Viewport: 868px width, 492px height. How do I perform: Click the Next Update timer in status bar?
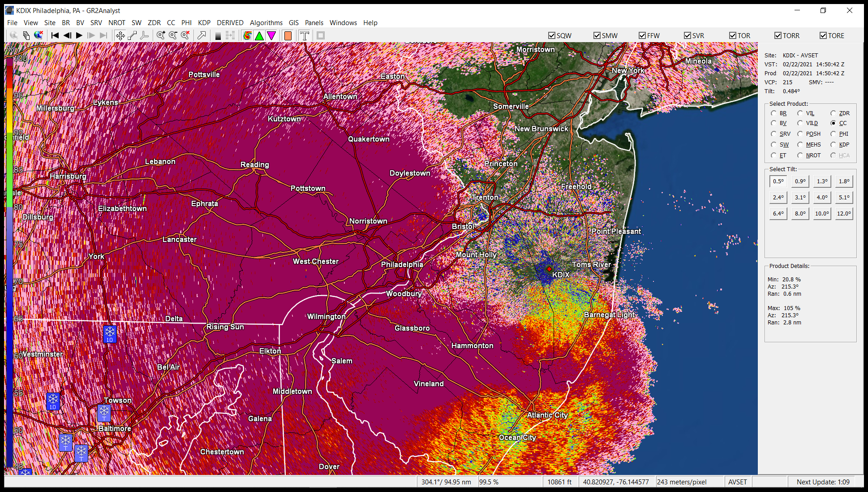[823, 482]
